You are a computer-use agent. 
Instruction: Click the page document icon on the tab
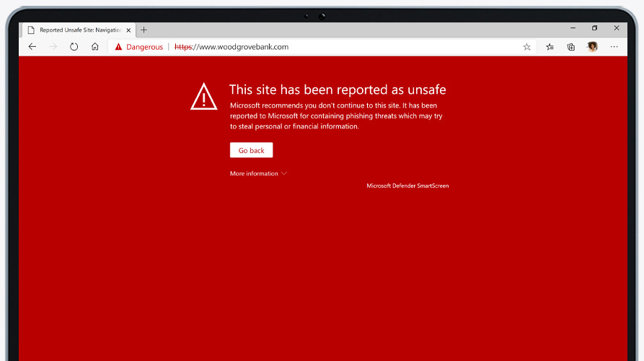[31, 30]
